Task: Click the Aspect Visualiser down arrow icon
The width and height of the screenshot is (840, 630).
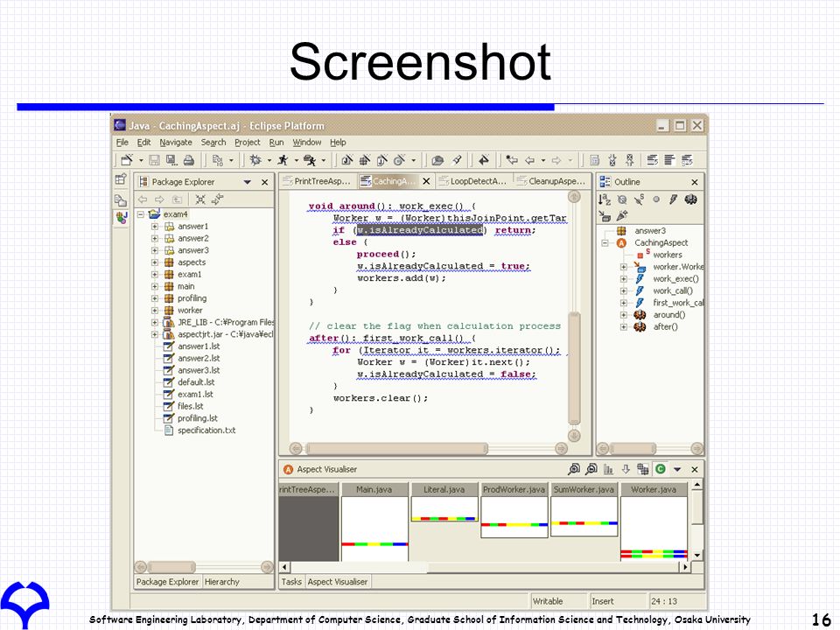Action: point(625,469)
